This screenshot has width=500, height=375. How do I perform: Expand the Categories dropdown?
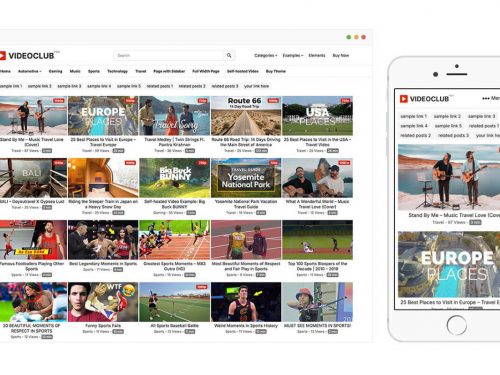pyautogui.click(x=266, y=55)
